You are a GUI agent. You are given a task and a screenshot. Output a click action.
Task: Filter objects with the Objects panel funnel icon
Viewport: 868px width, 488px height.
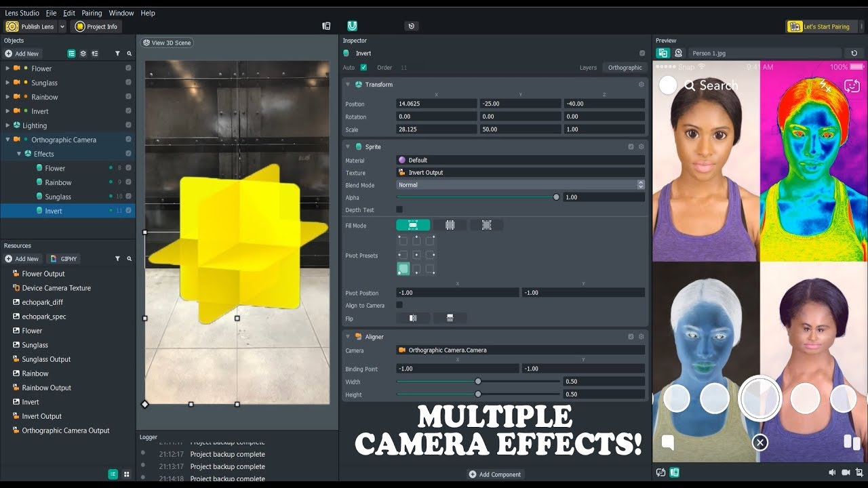(117, 54)
